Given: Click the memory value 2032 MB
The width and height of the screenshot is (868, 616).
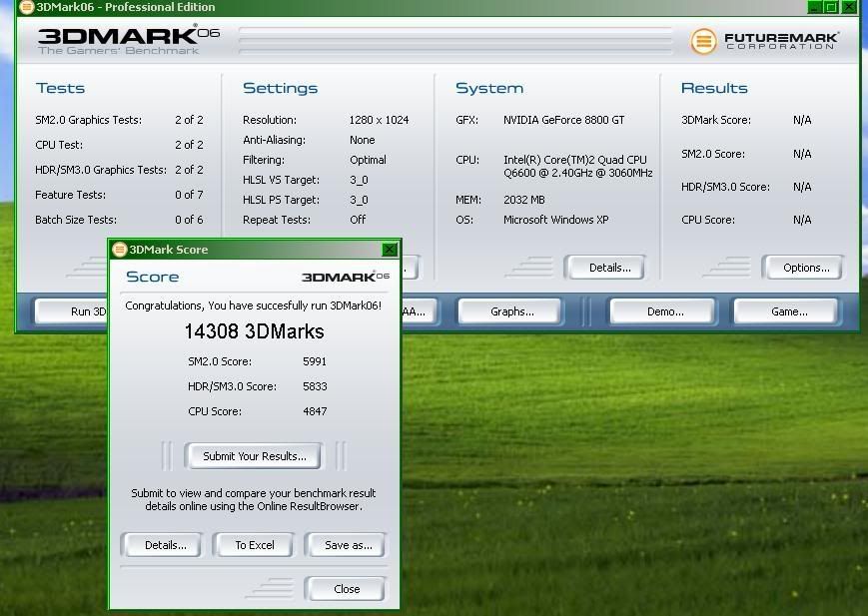Looking at the screenshot, I should pyautogui.click(x=523, y=200).
